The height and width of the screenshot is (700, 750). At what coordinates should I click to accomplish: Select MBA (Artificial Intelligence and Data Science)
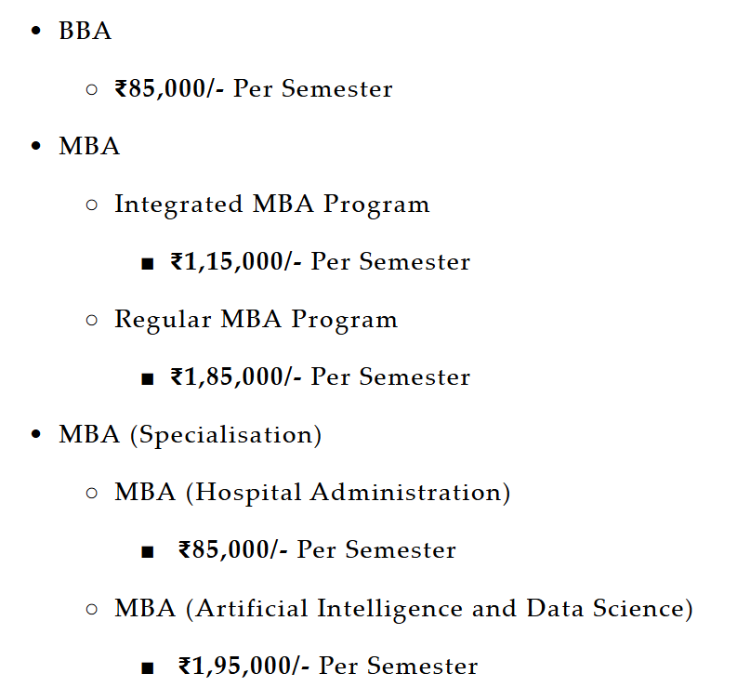tap(403, 609)
